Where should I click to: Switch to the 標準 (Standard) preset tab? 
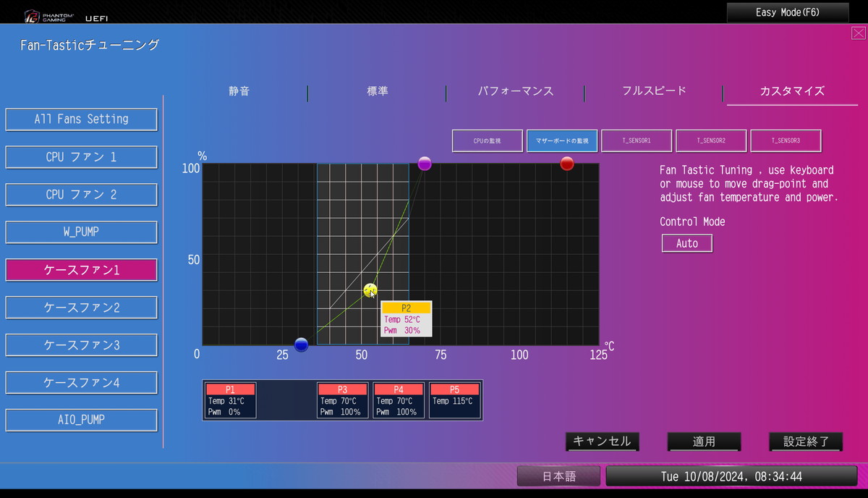378,91
